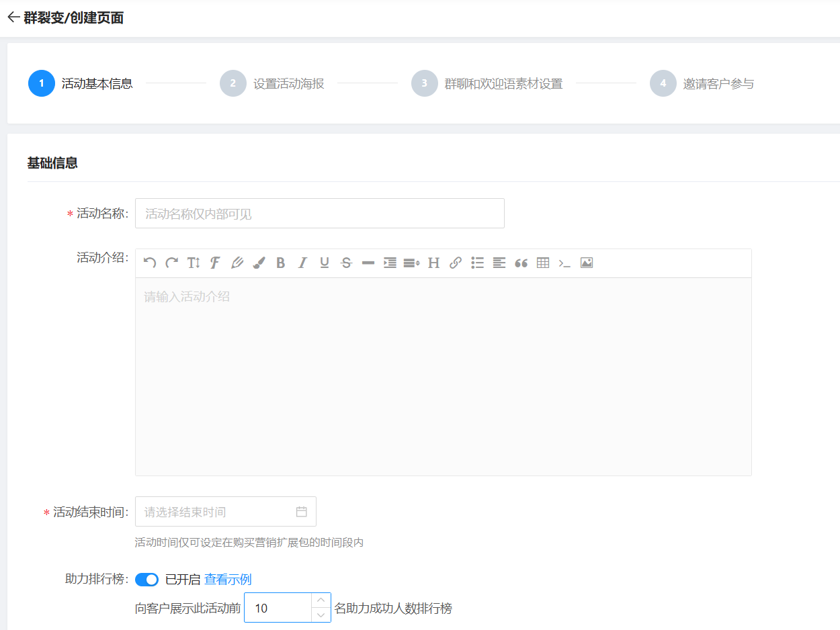
Task: Increase ranking count with up arrow
Action: coord(321,600)
